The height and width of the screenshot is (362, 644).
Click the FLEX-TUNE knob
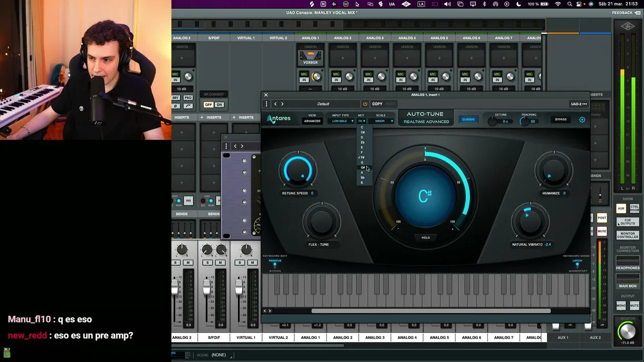(x=321, y=222)
